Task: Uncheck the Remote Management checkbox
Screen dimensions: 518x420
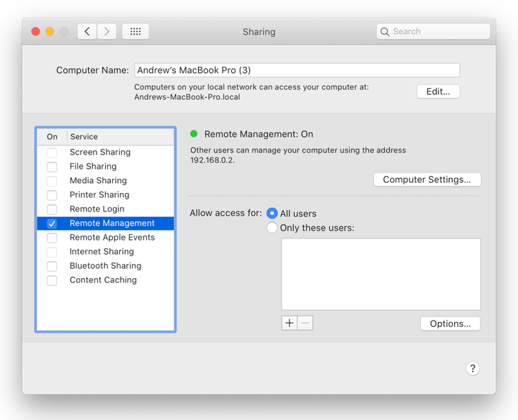Action: pyautogui.click(x=52, y=223)
